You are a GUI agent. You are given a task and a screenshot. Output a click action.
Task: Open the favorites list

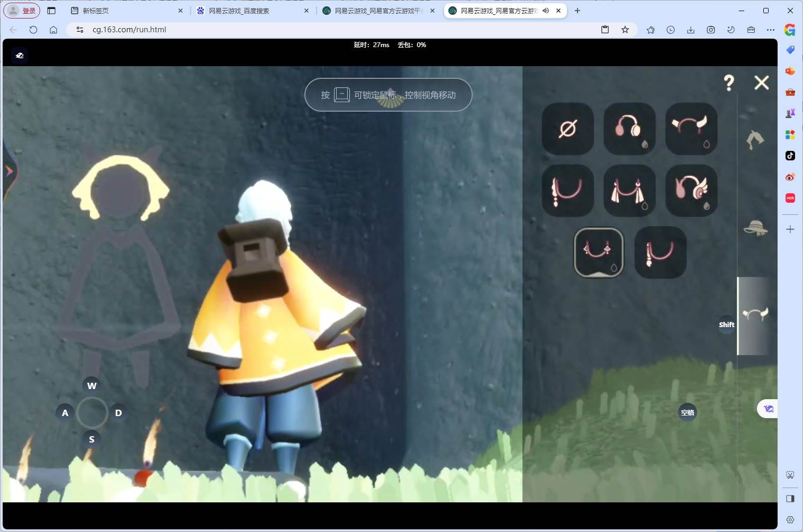tap(651, 30)
